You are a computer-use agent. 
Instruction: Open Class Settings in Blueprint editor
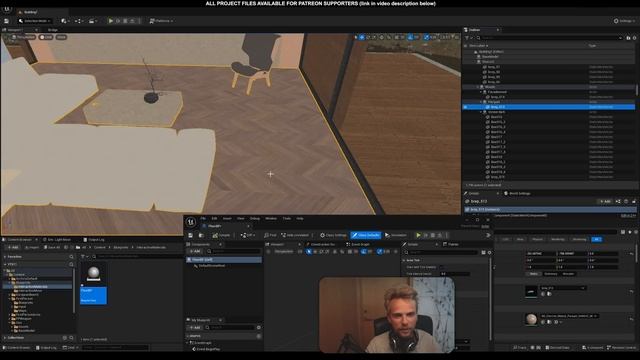click(x=333, y=236)
